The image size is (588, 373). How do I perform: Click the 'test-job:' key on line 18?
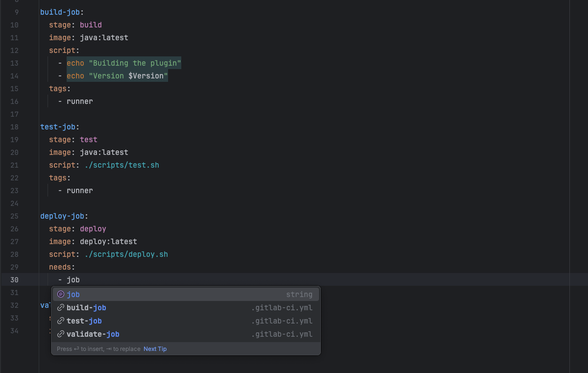(x=60, y=127)
